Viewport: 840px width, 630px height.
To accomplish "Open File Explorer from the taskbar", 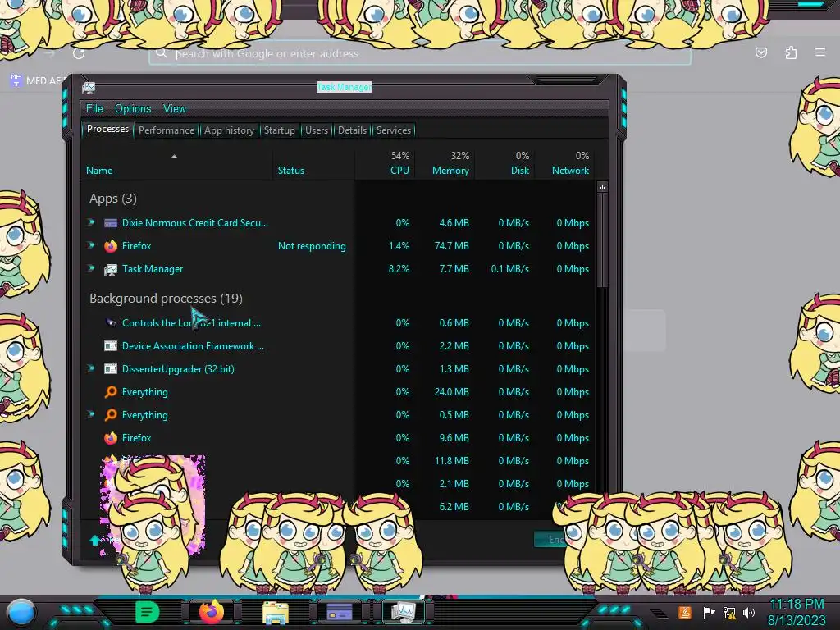I will 276,612.
